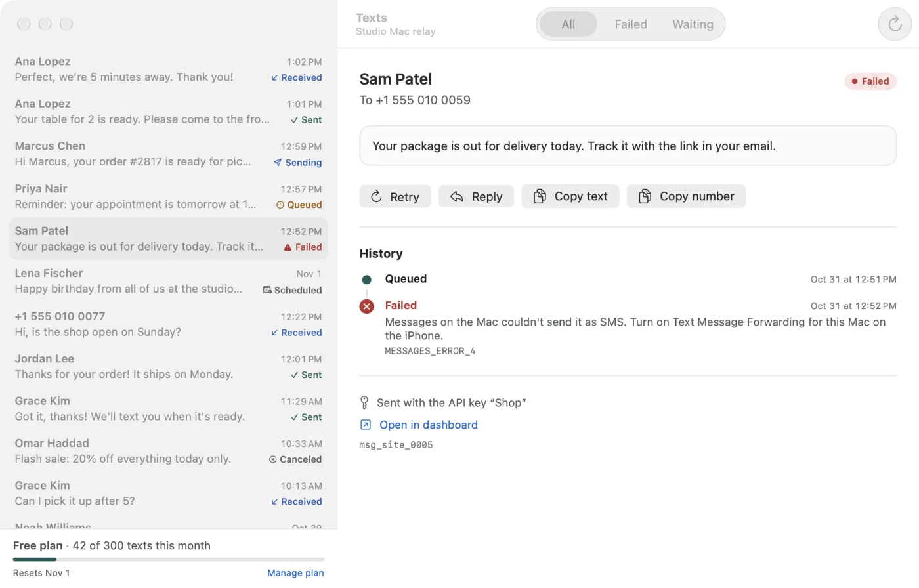Click Sent checkmark on Ana Lopez 1:01 row

(x=294, y=120)
